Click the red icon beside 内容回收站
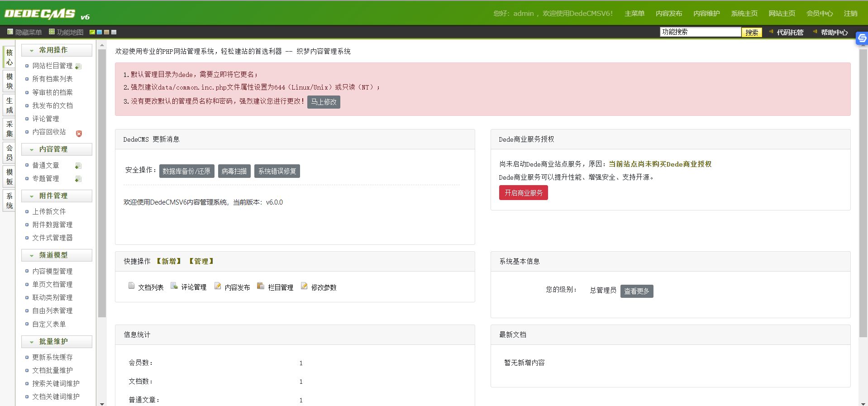868x406 pixels. pos(79,134)
